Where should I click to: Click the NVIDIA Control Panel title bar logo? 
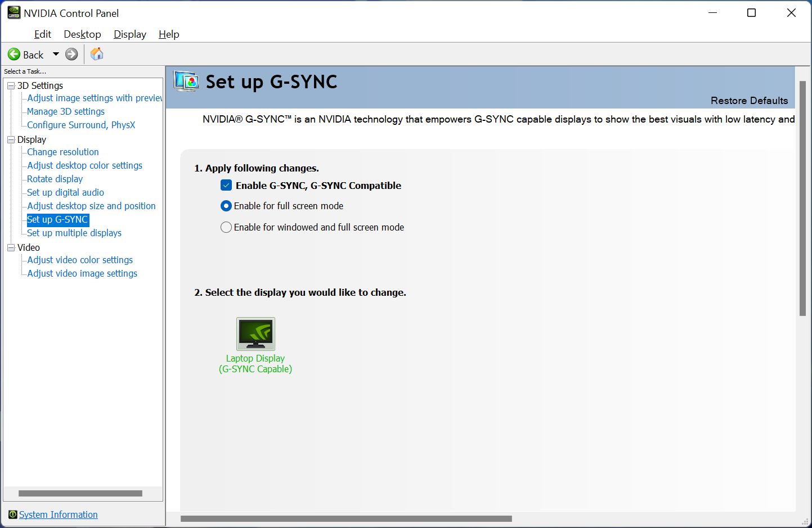(x=14, y=12)
